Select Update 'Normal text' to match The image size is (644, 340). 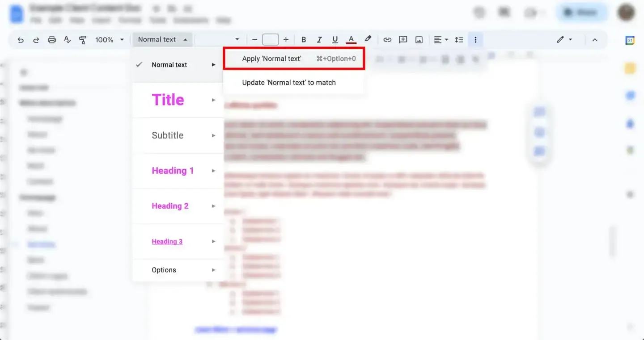coord(289,83)
